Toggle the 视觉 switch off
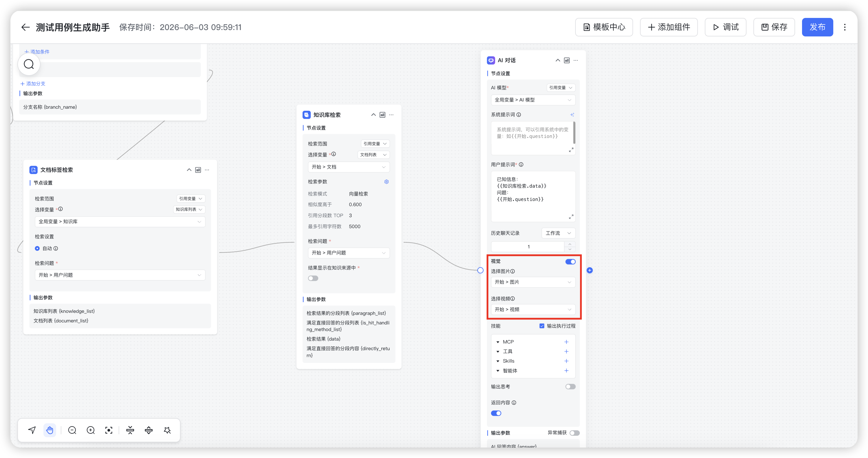Viewport: 868px width, 458px height. (x=571, y=261)
